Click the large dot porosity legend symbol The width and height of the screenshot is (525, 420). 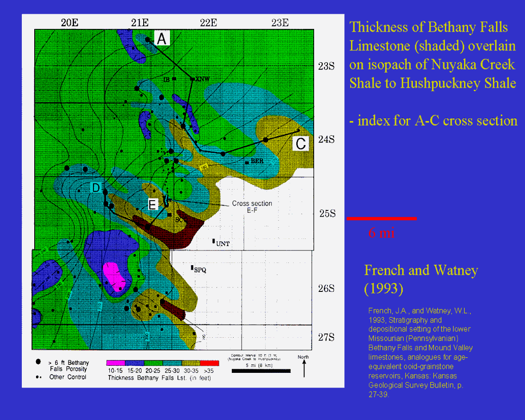coord(39,363)
